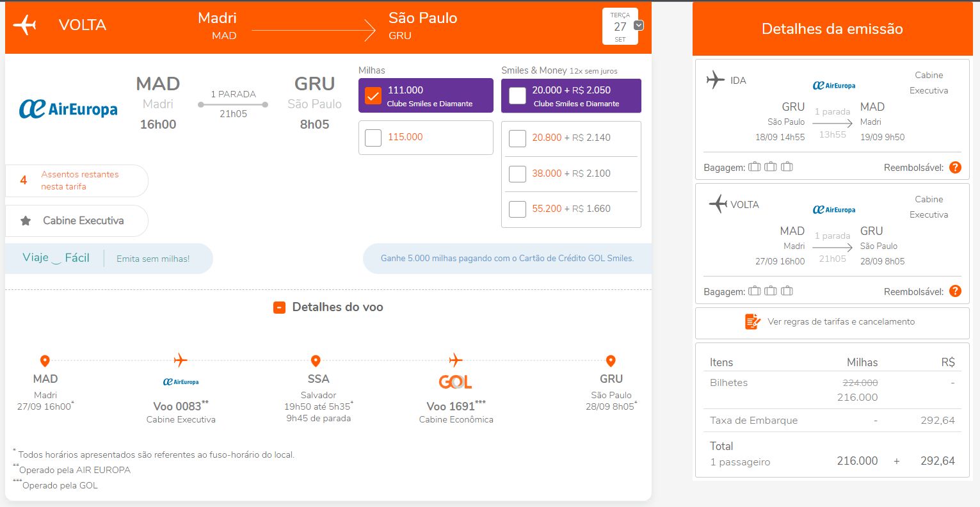Image resolution: width=980 pixels, height=507 pixels.
Task: Select the 20.000 + R$ 2.050 fare checkbox
Action: (x=517, y=96)
